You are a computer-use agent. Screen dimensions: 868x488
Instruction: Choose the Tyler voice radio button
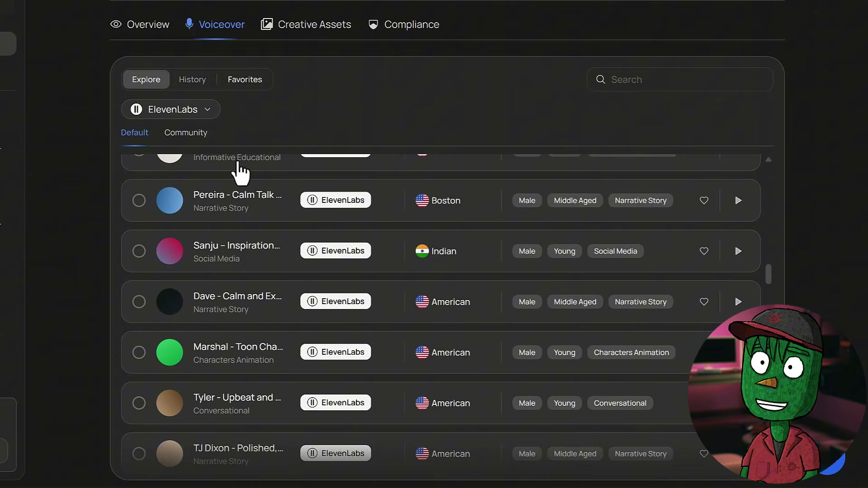point(139,403)
